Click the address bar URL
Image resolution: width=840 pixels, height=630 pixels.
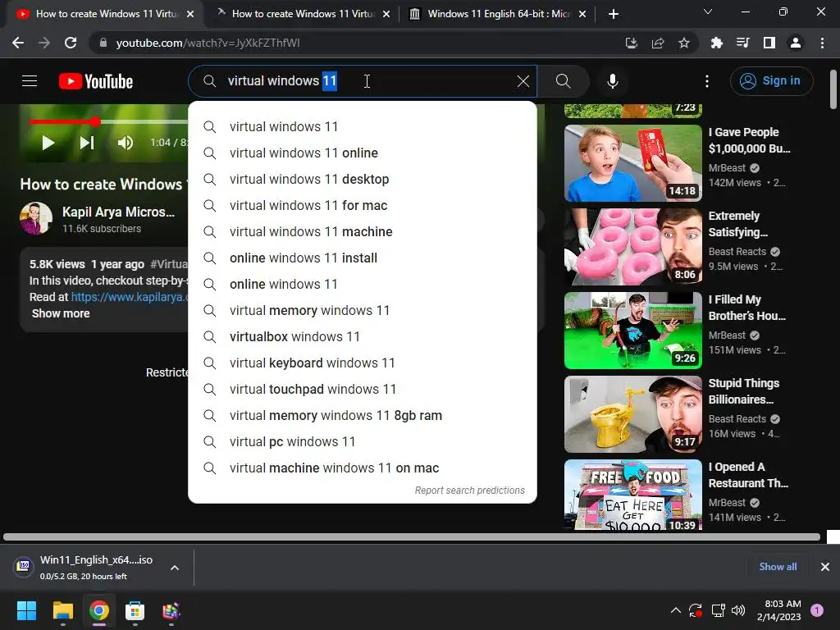pos(208,43)
